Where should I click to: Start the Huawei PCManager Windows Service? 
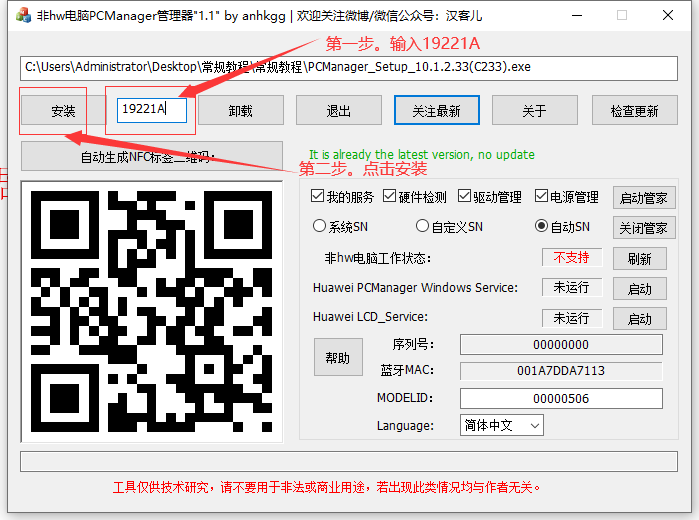(640, 289)
